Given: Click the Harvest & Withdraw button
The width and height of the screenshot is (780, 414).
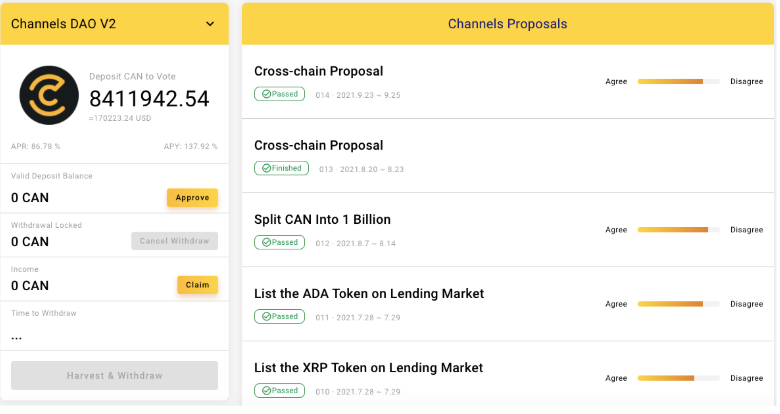Looking at the screenshot, I should pos(114,375).
